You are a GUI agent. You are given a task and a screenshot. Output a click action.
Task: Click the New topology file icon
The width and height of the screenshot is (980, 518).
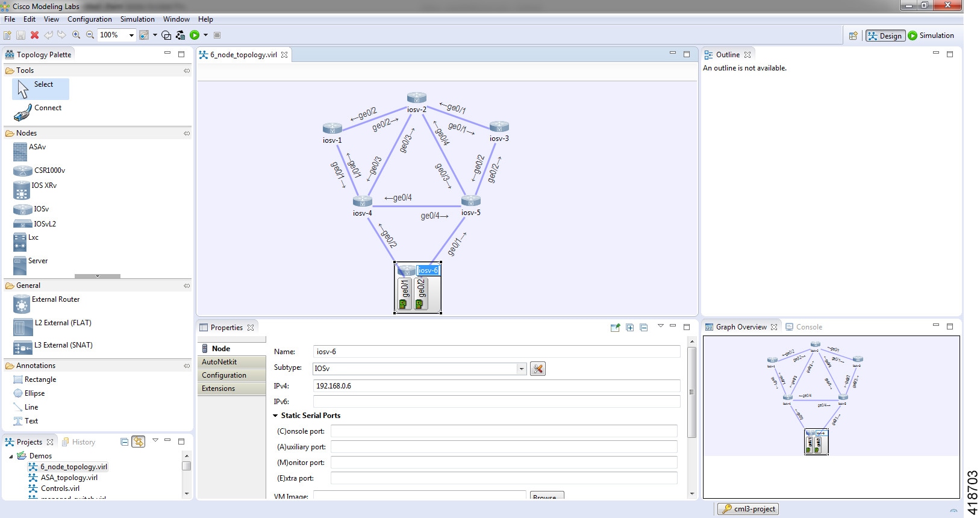coord(7,35)
